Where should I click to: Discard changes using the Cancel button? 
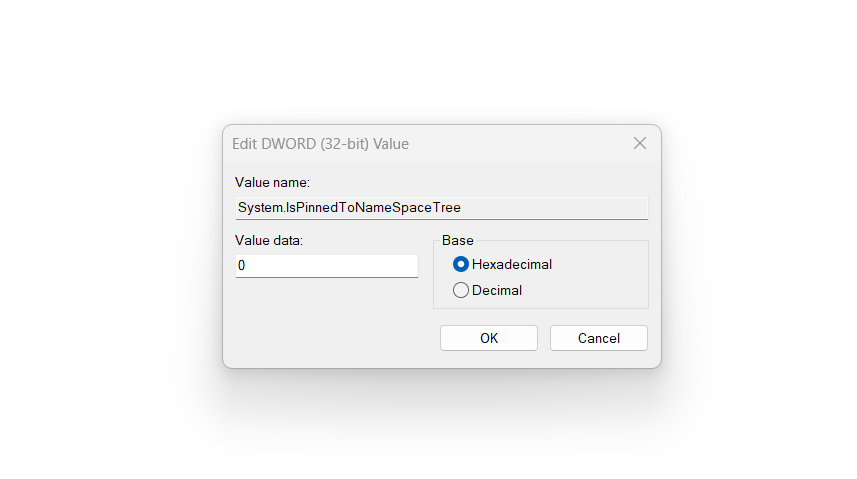tap(598, 338)
